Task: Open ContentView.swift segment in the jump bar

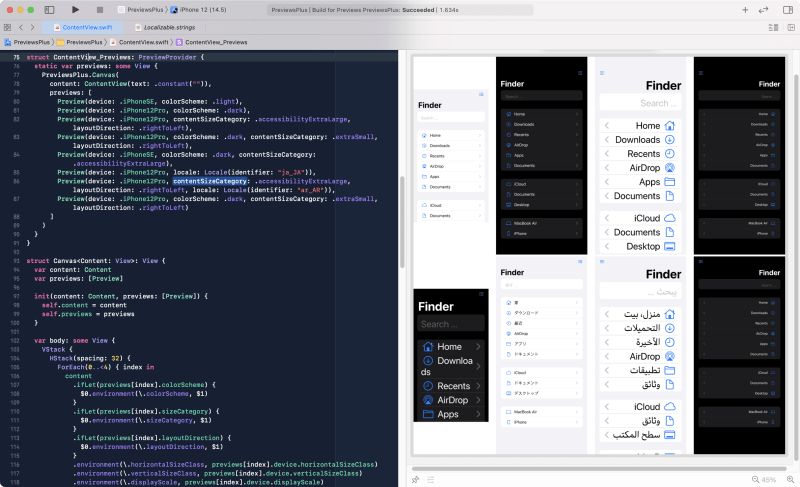Action: tap(139, 42)
